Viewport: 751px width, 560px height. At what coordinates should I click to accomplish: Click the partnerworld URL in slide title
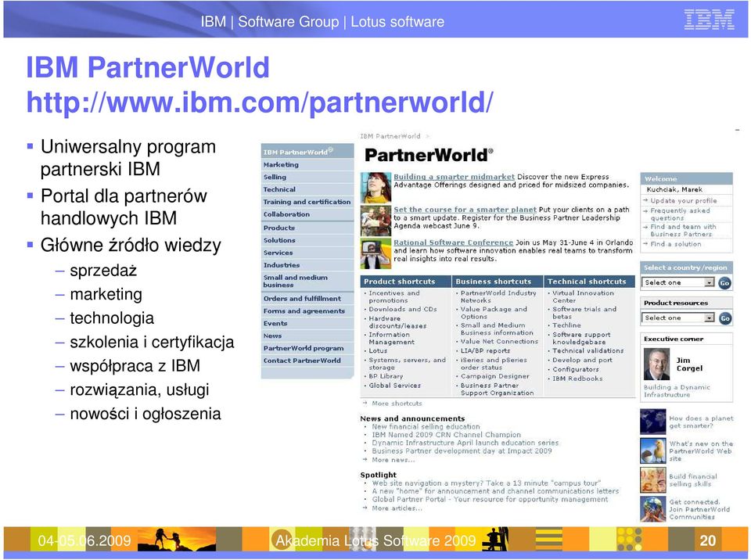pyautogui.click(x=259, y=102)
